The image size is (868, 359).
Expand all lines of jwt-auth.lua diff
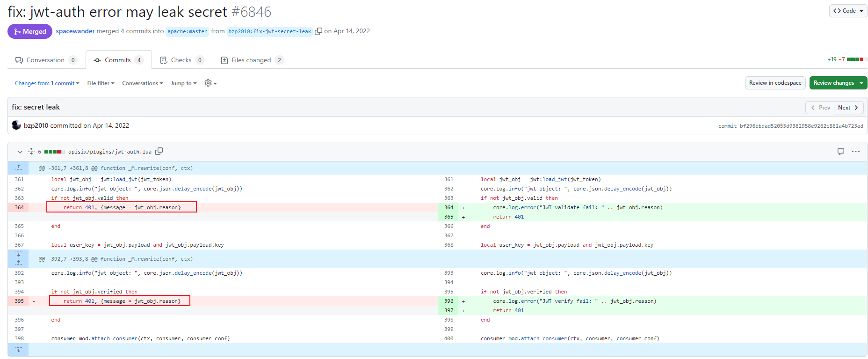(31, 151)
